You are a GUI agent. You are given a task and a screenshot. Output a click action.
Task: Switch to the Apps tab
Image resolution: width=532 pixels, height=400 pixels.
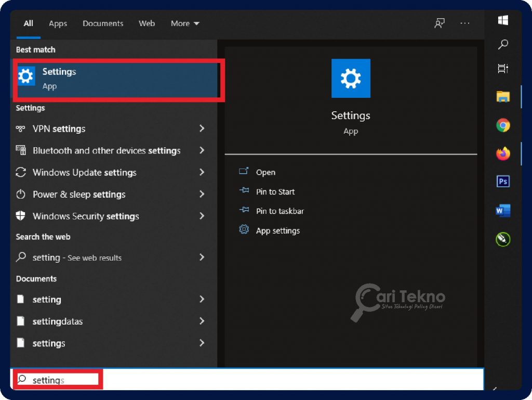click(x=58, y=23)
